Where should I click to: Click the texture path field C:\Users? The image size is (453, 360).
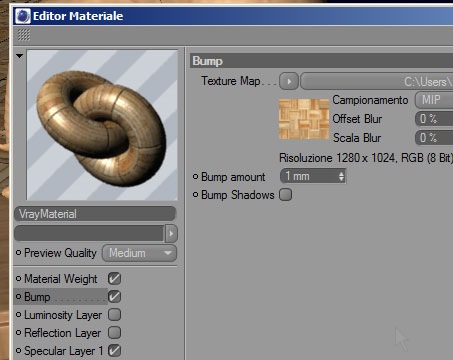[x=377, y=82]
